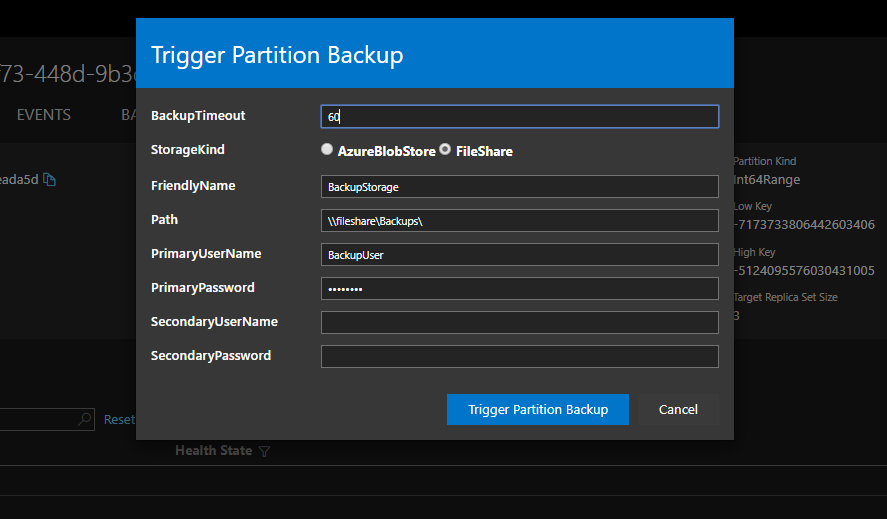Select the AzureBlobStore storage kind
Screen dimensions: 887x519
pyautogui.click(x=327, y=150)
